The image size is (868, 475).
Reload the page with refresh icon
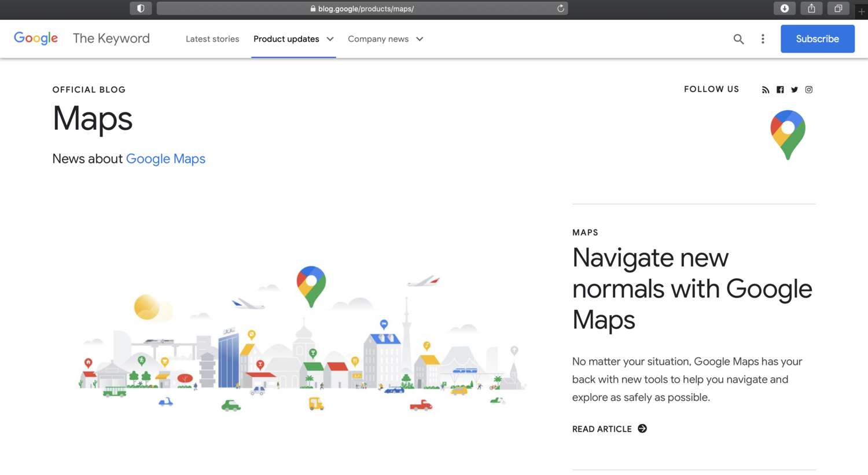click(560, 9)
